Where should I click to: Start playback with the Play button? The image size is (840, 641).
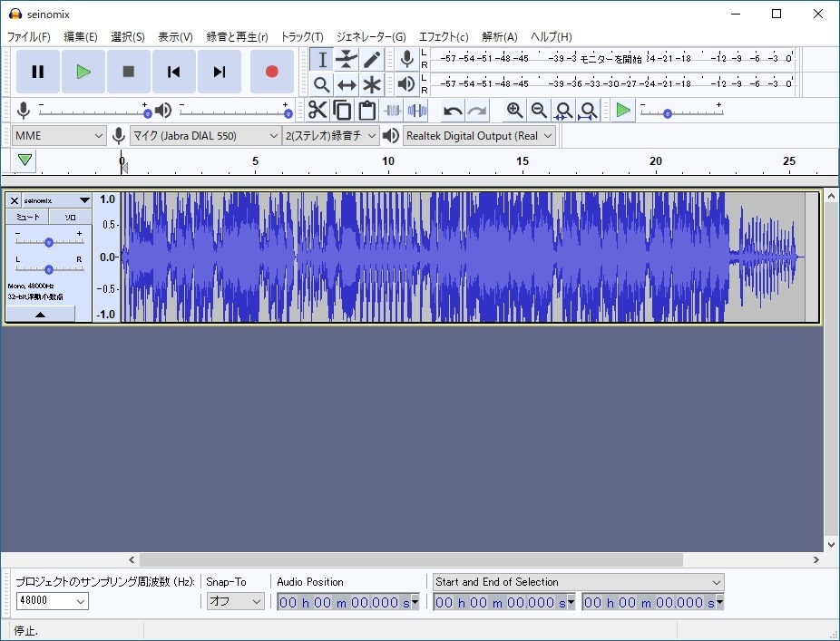(83, 72)
